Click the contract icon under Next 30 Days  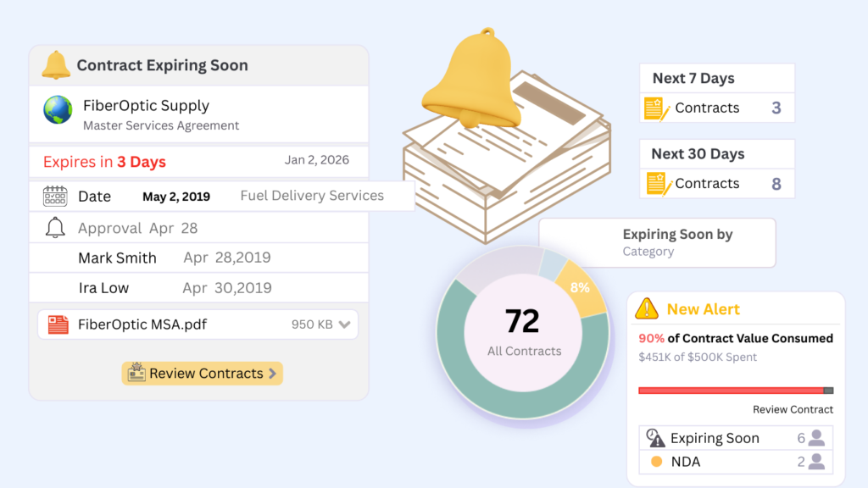point(659,184)
